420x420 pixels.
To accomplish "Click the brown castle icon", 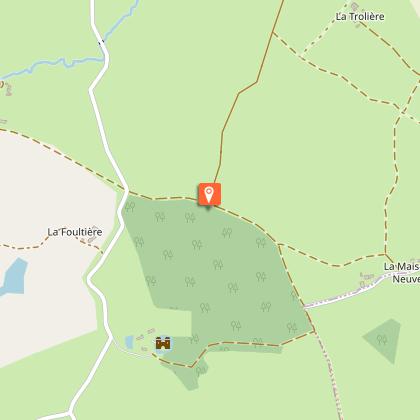I will click(x=163, y=343).
